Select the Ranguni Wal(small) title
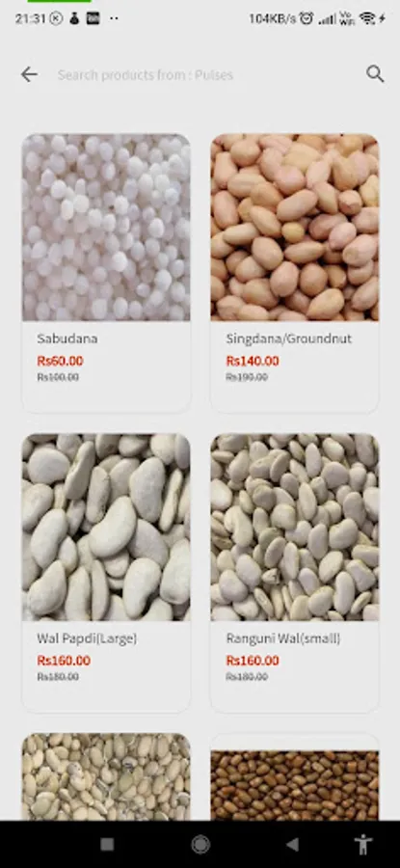 tap(283, 638)
